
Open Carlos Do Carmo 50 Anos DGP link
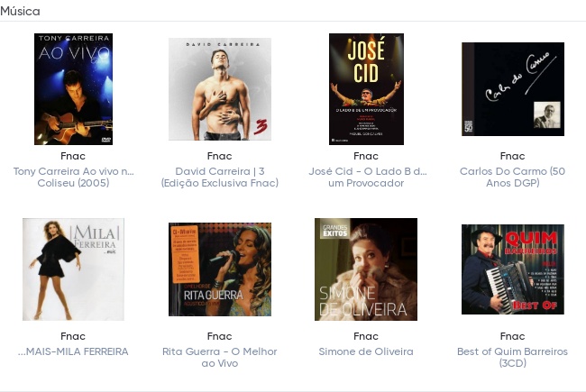point(513,178)
